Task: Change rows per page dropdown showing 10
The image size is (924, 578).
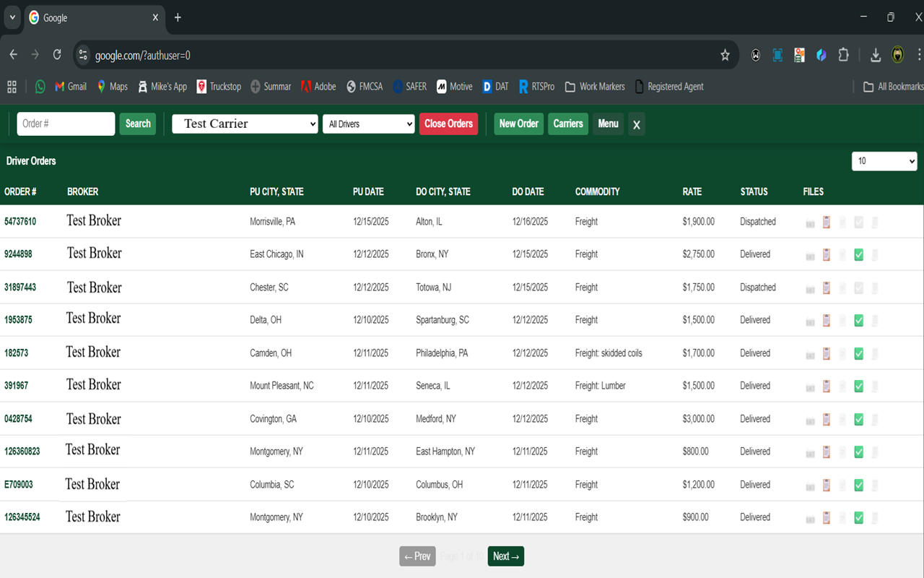Action: (884, 161)
